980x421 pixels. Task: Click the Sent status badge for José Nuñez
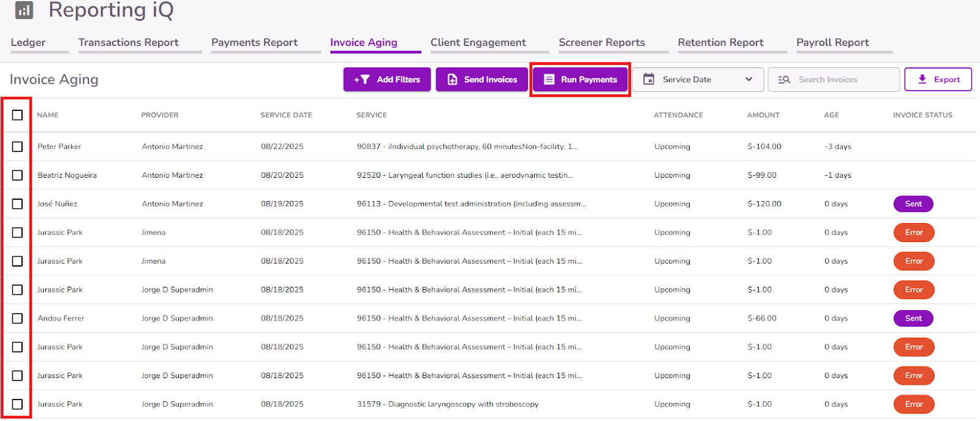pos(913,204)
